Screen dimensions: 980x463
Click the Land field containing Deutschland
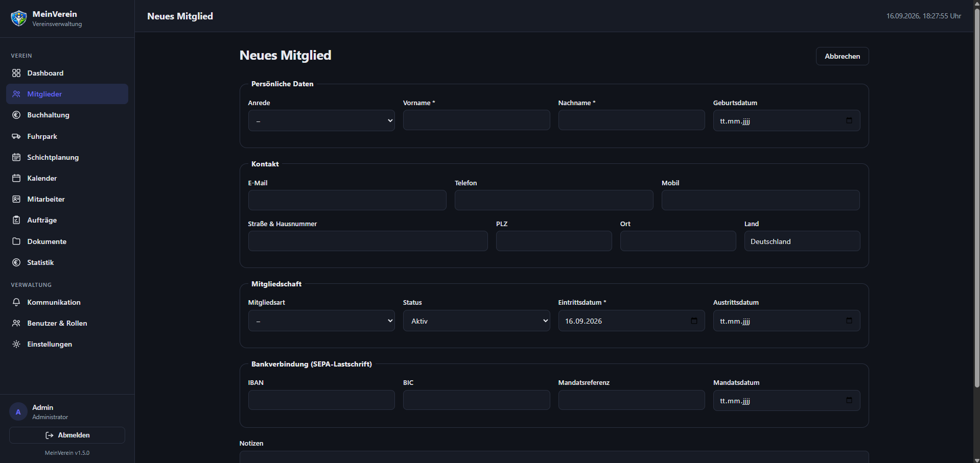pos(802,241)
